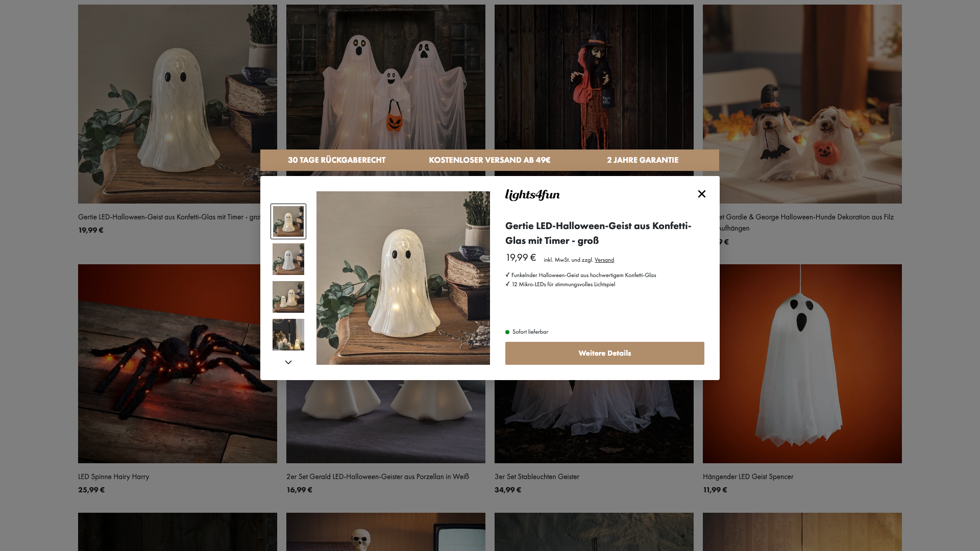
Task: Select the first ghost thumbnail
Action: pos(288,221)
